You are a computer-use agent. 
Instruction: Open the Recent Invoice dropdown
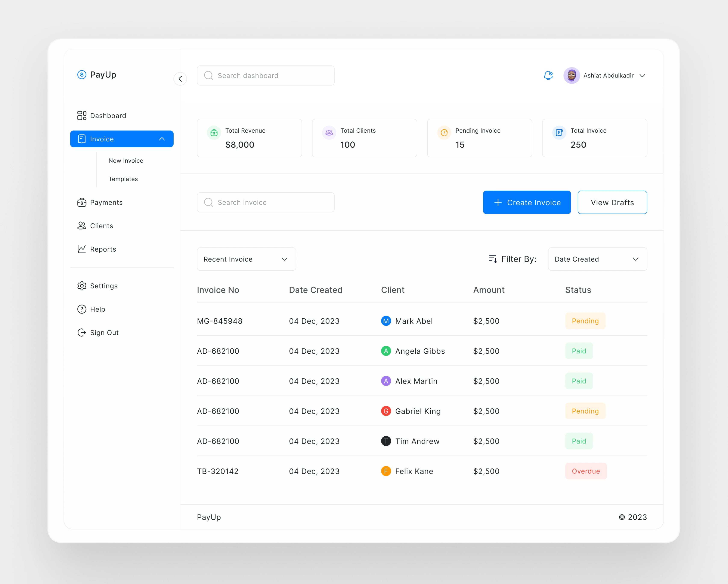click(246, 259)
